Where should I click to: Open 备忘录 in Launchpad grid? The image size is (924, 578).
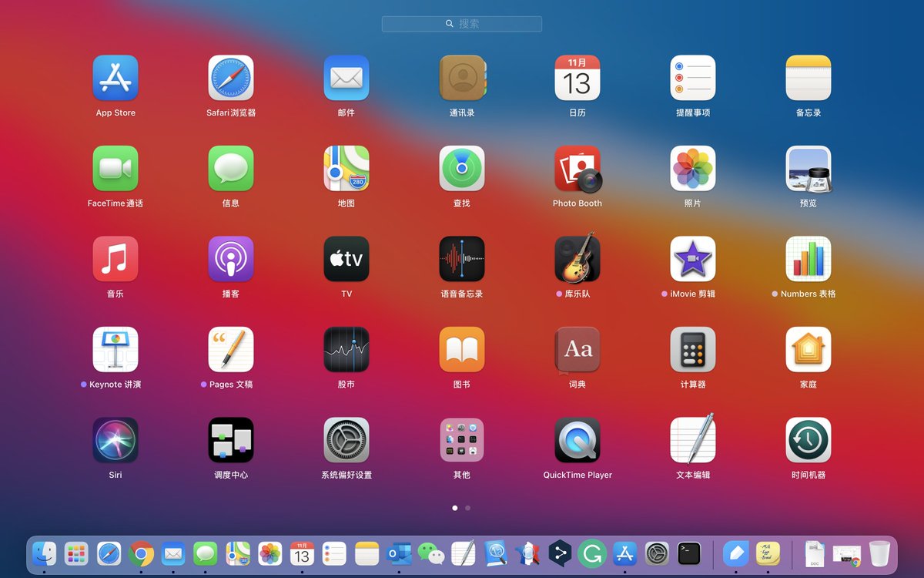(x=808, y=78)
